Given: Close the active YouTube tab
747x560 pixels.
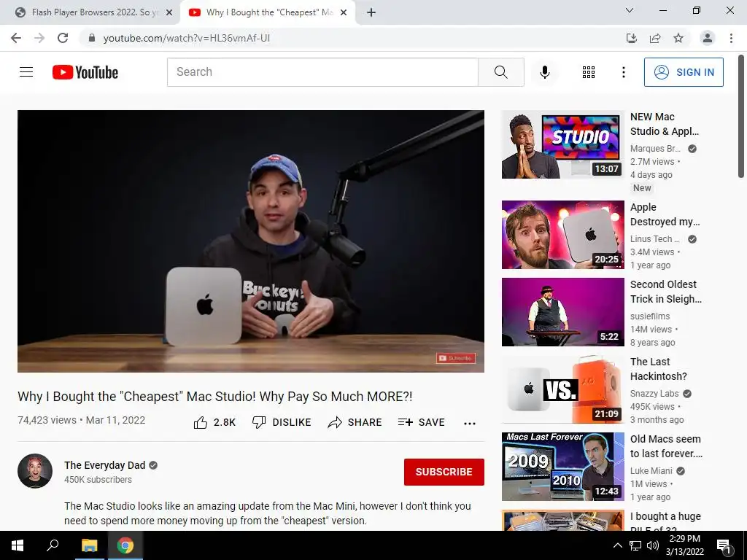Looking at the screenshot, I should point(344,12).
